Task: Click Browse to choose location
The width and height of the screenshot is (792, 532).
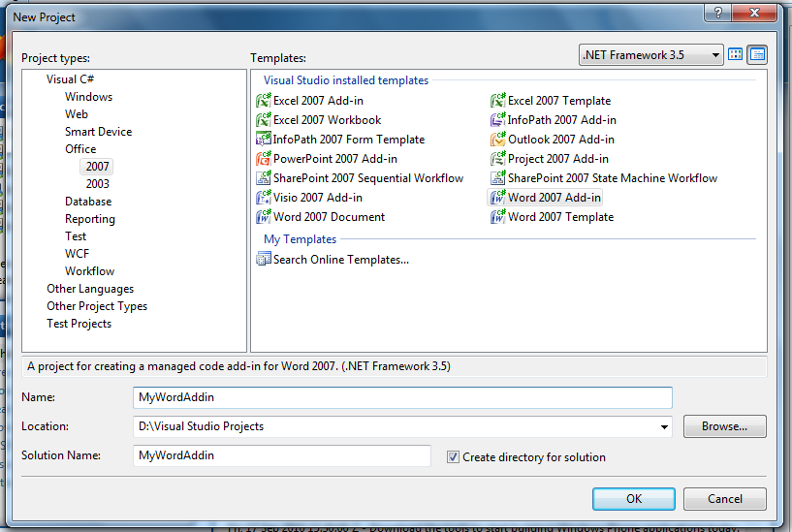Action: coord(724,426)
